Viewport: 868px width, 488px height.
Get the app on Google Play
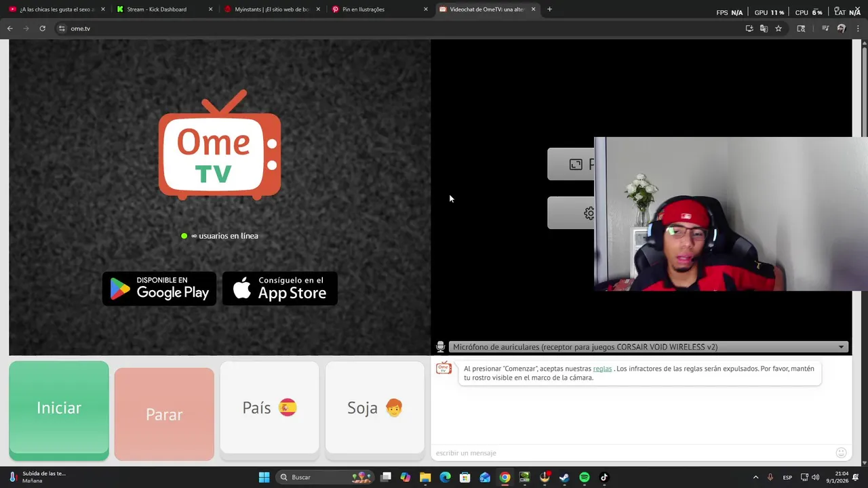pos(159,289)
